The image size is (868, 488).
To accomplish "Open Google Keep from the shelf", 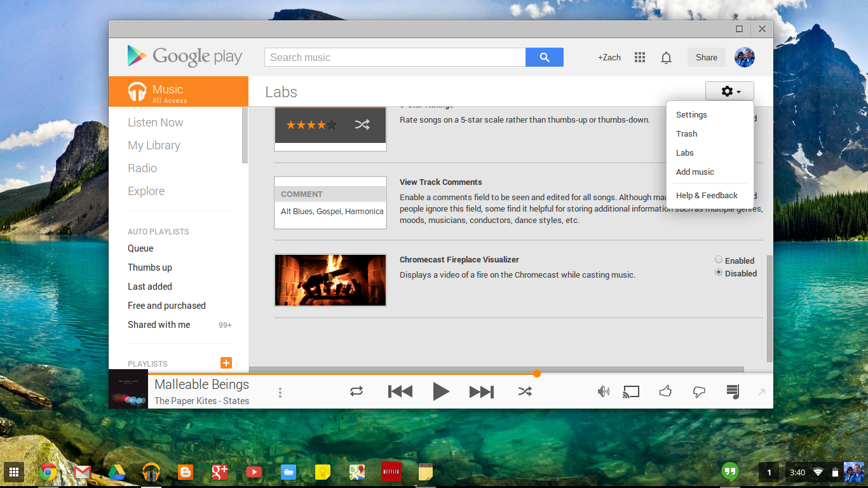I will (323, 472).
